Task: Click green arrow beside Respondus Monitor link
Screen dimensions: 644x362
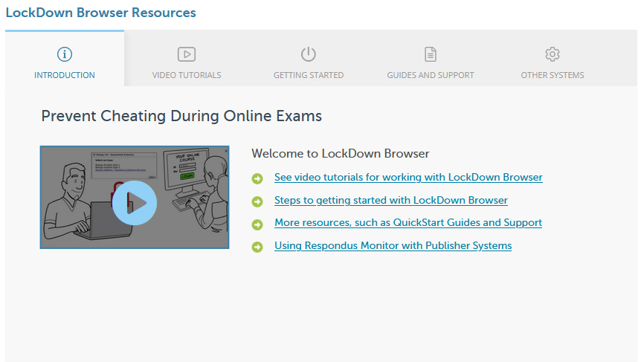Action: click(257, 247)
